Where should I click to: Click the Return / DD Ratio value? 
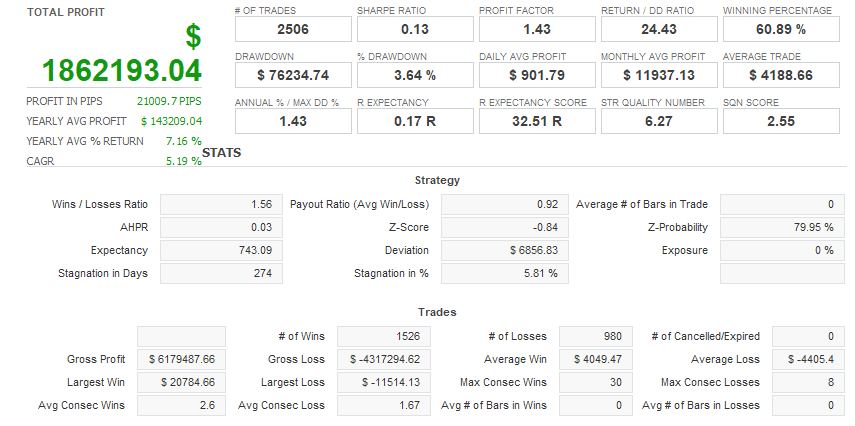point(658,29)
